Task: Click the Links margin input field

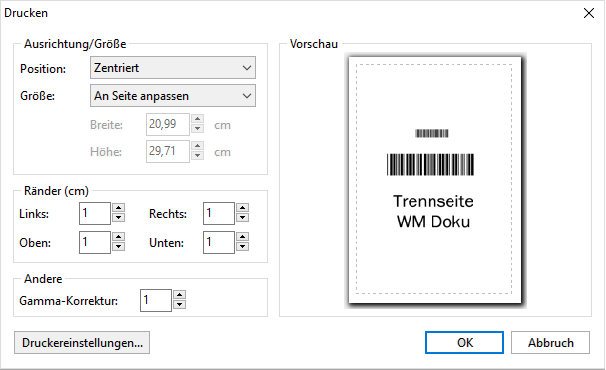Action: coord(95,213)
